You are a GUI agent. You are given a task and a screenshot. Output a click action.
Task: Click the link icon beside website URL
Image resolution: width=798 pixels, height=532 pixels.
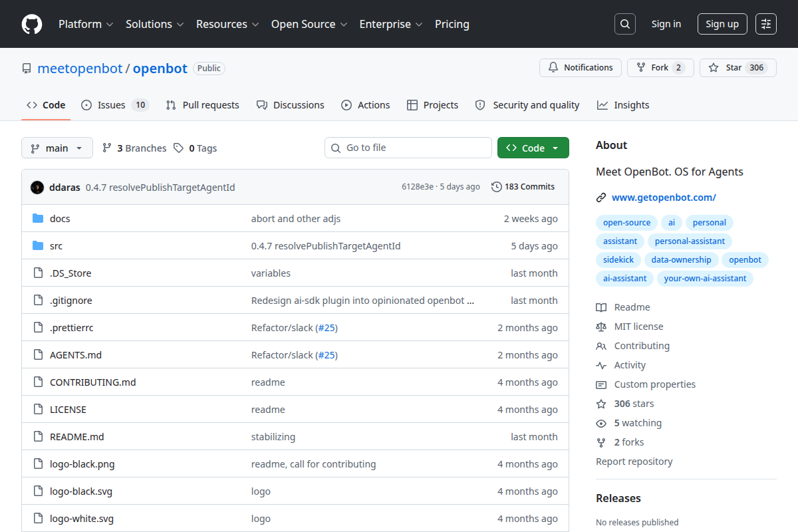(601, 198)
